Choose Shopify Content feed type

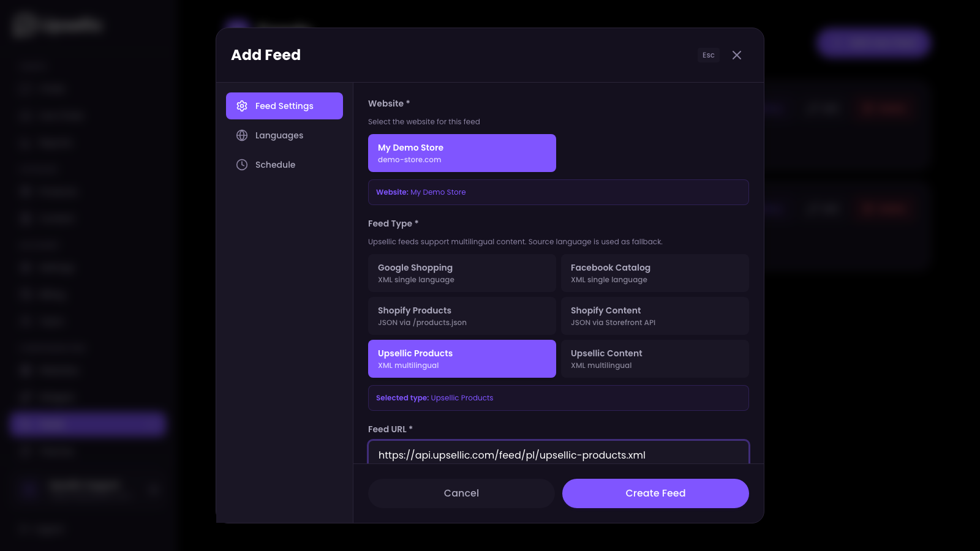coord(655,315)
